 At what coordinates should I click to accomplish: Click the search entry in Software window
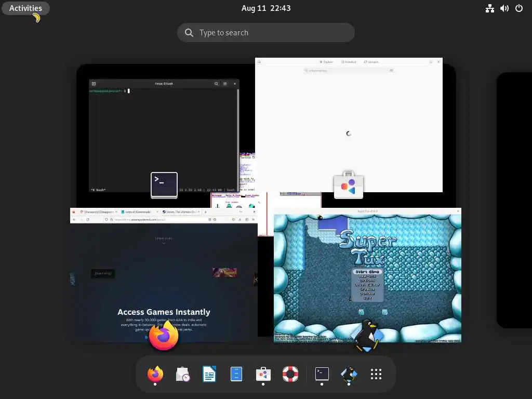(x=349, y=71)
